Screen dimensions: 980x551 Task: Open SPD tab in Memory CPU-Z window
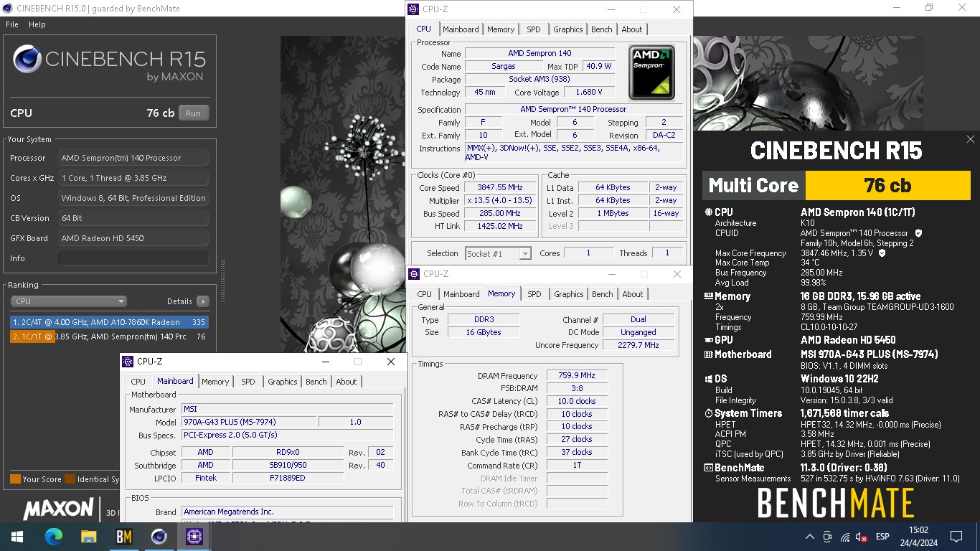tap(534, 294)
